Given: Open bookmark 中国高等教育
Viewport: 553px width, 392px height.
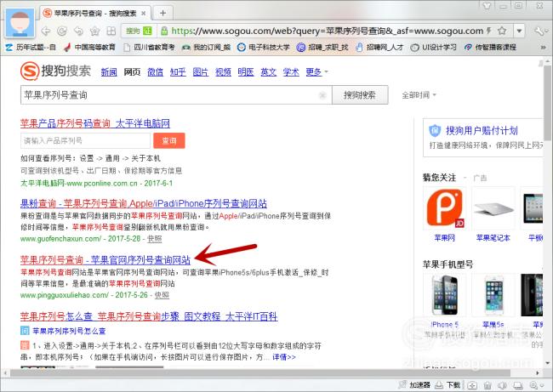Looking at the screenshot, I should (x=90, y=48).
